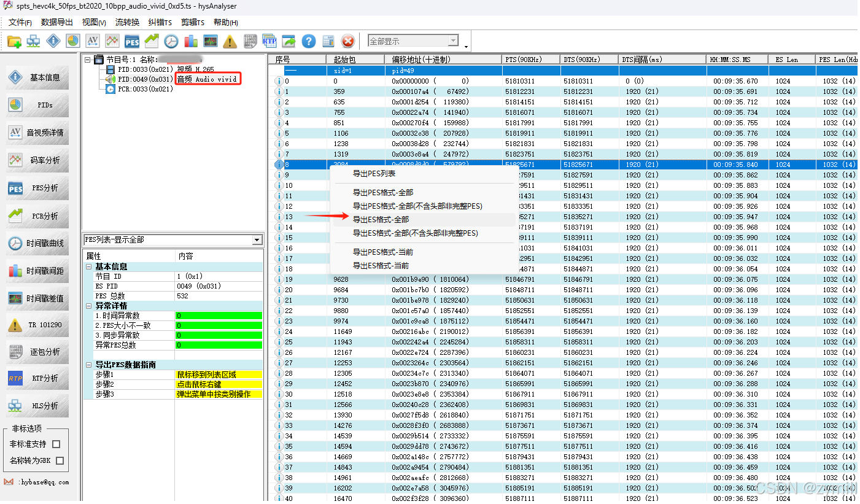Image resolution: width=860 pixels, height=504 pixels.
Task: Click the yellow 点击鼠标右键 cell
Action: pyautogui.click(x=219, y=384)
